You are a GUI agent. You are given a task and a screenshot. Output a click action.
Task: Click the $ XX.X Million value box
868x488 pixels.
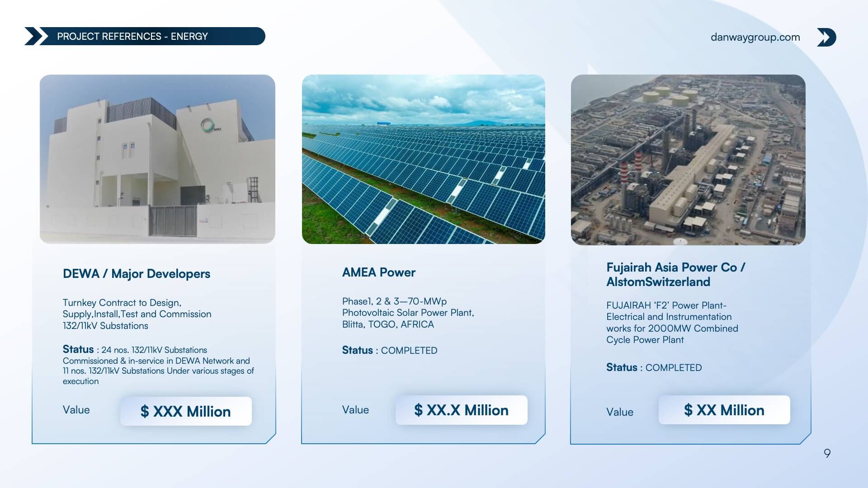click(461, 410)
